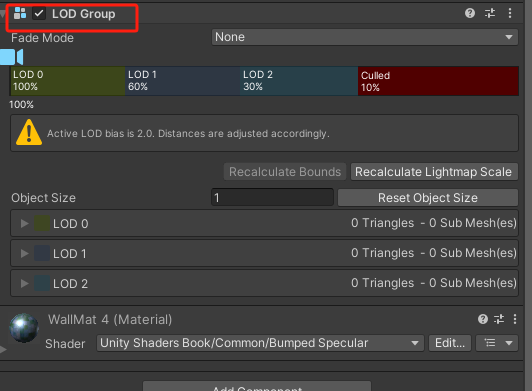Open the Fade Mode dropdown
Screen dimensions: 532x391
[365, 37]
